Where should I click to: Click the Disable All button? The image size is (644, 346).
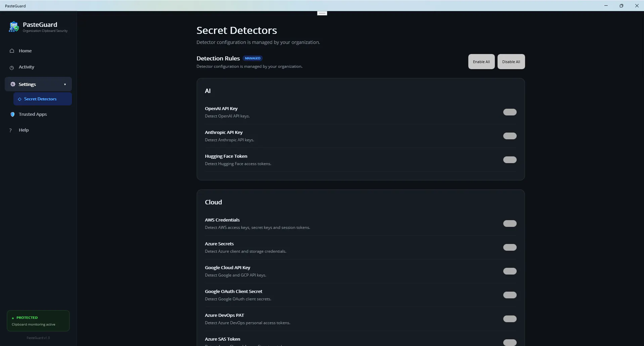tap(511, 62)
